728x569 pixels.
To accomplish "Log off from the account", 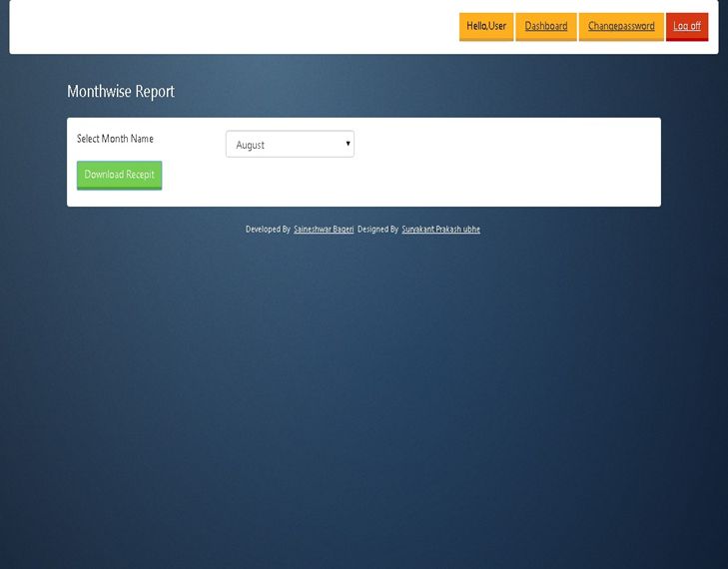I will [687, 27].
